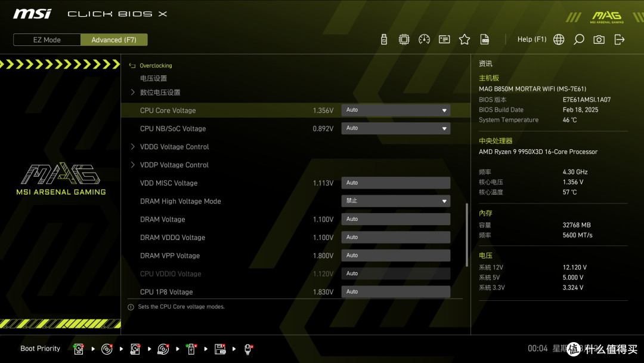
Task: Click the 1.356V CPU core voltage reading
Action: pyautogui.click(x=323, y=110)
